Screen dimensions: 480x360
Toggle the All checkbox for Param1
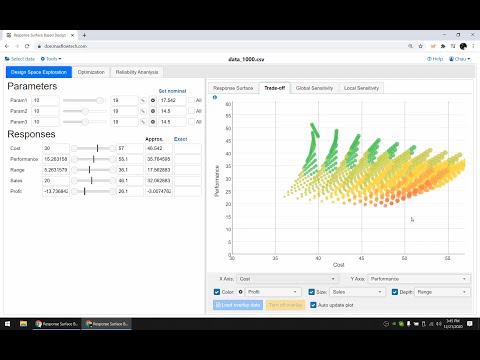click(x=191, y=100)
